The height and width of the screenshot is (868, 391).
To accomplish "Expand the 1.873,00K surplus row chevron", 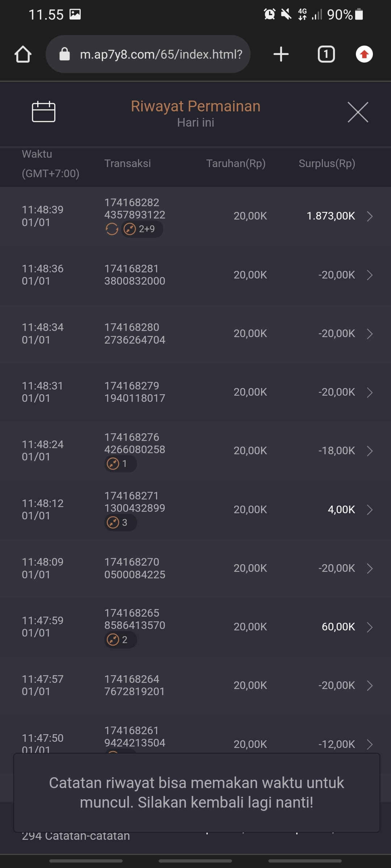I will [369, 216].
